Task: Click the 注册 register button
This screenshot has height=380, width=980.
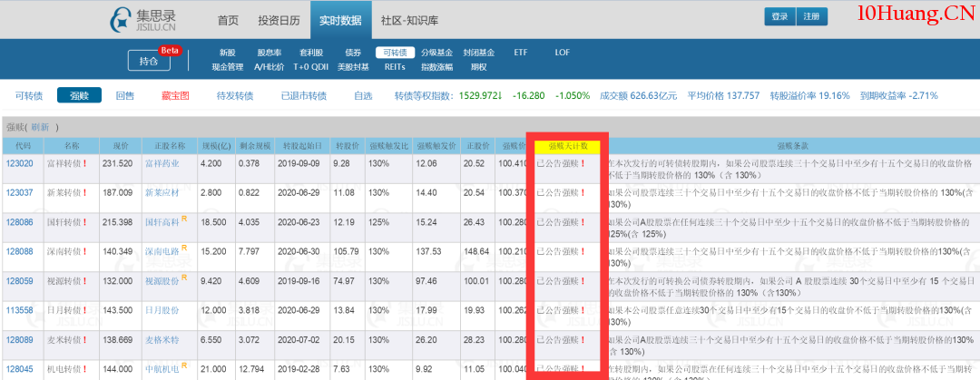Action: pyautogui.click(x=812, y=17)
